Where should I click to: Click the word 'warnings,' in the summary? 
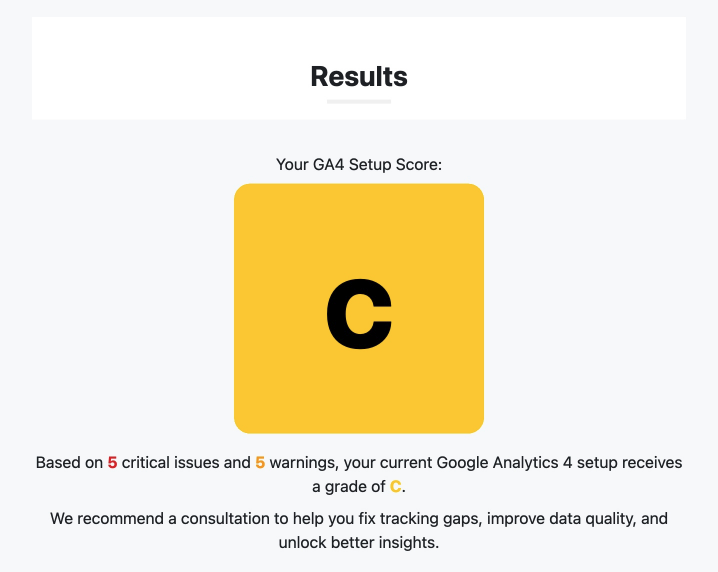[304, 463]
